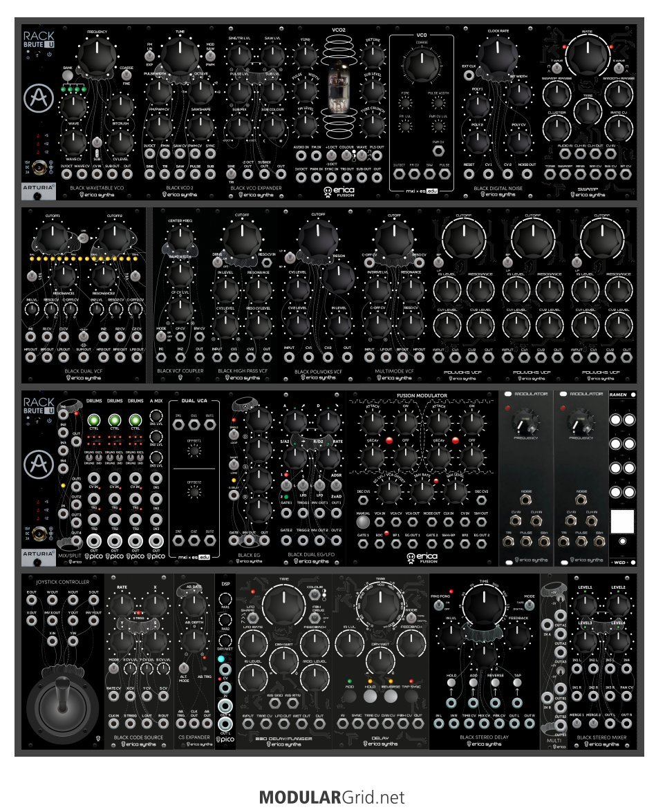Click the TUBE CRUNCH knob on VCO2
The height and width of the screenshot is (812, 665).
(373, 124)
